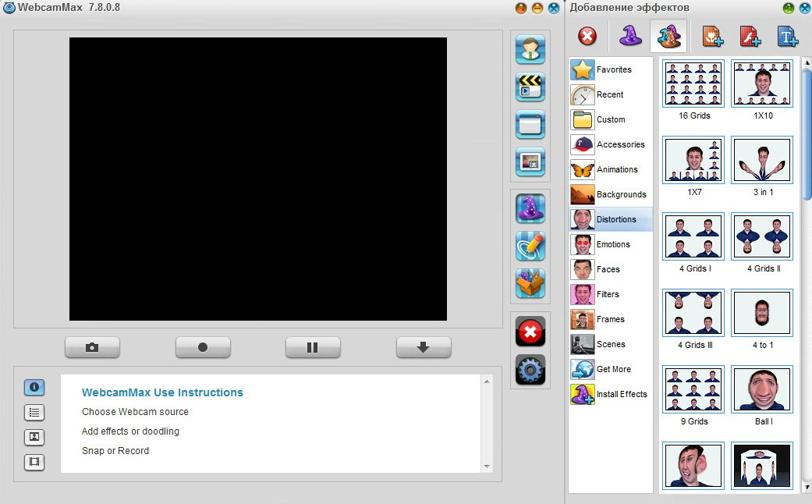Click the add text effect icon
The width and height of the screenshot is (812, 504).
787,36
